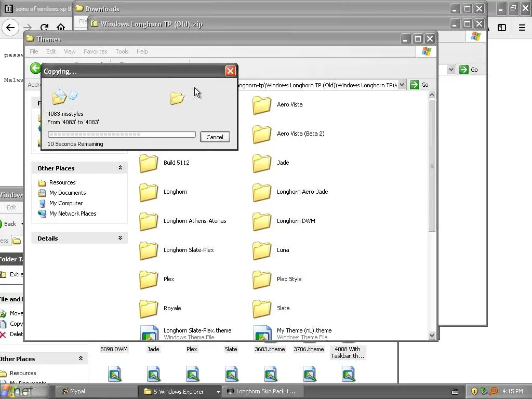Open the Favorites menu

click(96, 51)
